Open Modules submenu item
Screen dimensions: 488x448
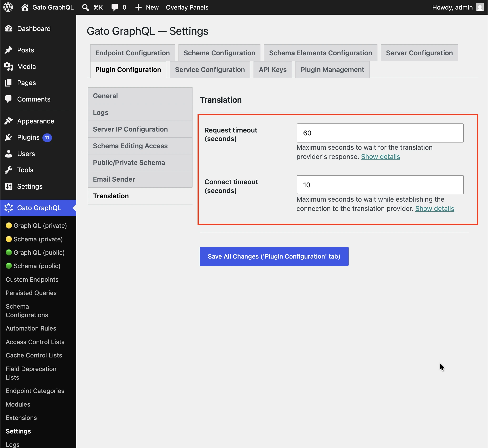[18, 404]
